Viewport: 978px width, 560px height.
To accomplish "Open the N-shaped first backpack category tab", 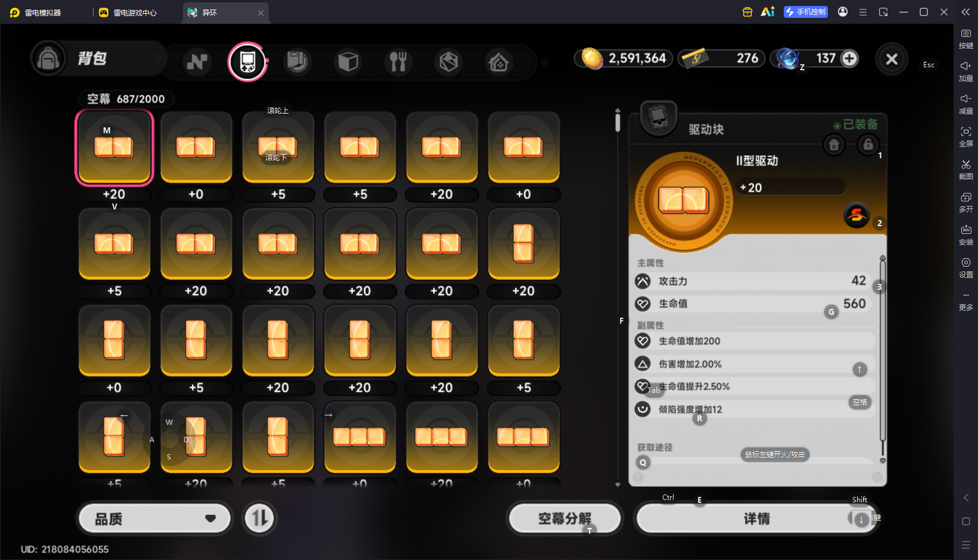I will click(x=197, y=61).
